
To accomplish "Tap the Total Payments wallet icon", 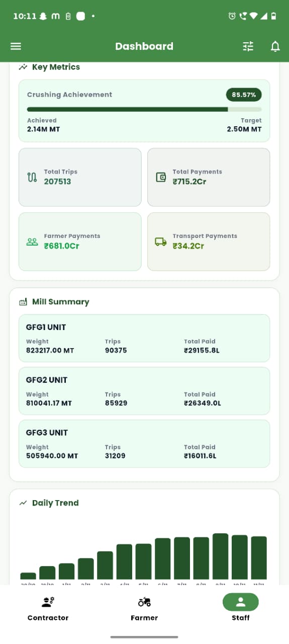I will point(161,177).
